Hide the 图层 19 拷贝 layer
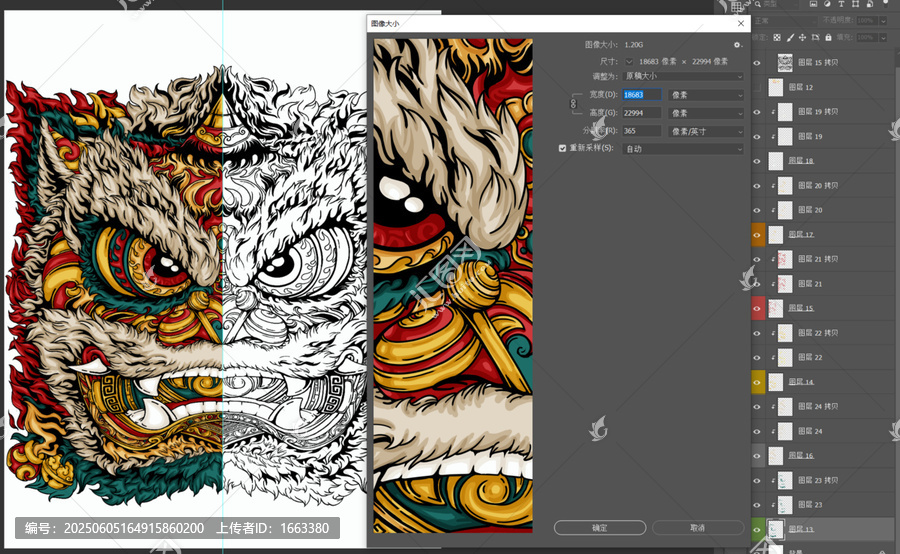Viewport: 900px width, 554px height. click(x=757, y=112)
